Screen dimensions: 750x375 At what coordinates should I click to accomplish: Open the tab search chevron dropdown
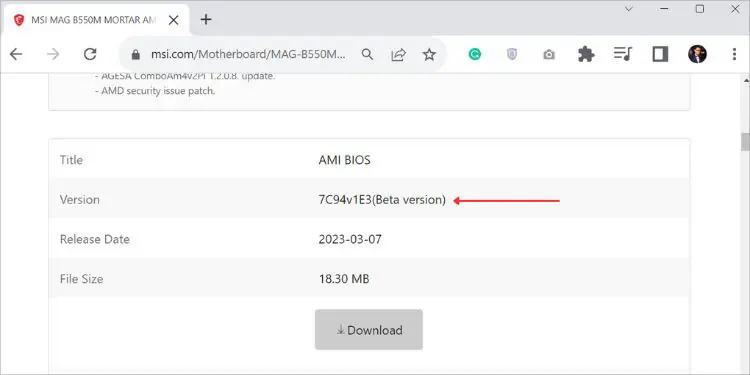tap(629, 9)
